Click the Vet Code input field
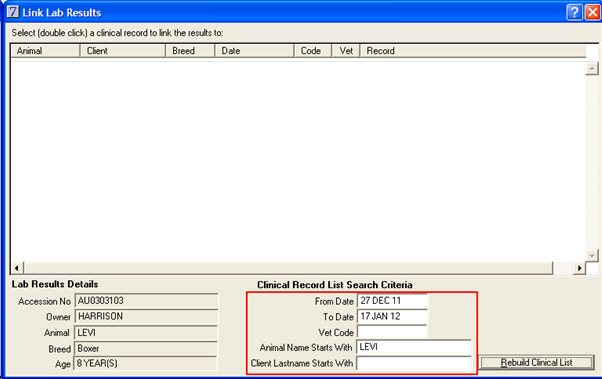The height and width of the screenshot is (379, 602). pos(392,332)
